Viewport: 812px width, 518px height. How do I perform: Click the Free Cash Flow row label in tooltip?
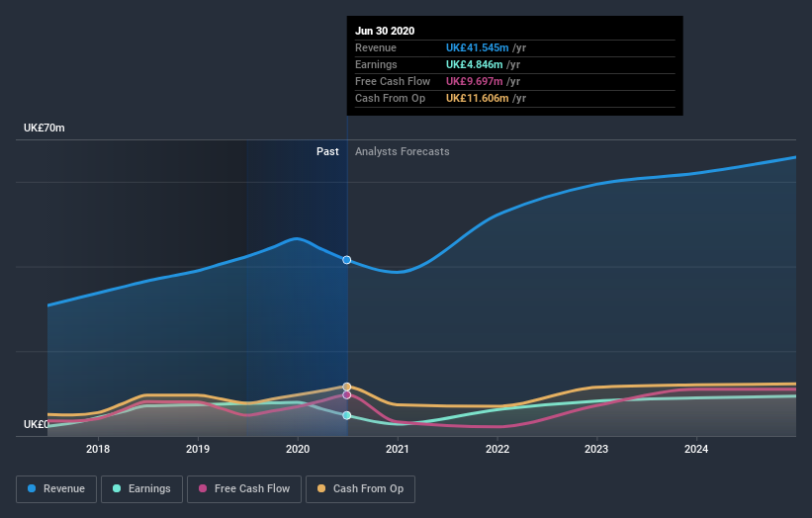click(393, 81)
